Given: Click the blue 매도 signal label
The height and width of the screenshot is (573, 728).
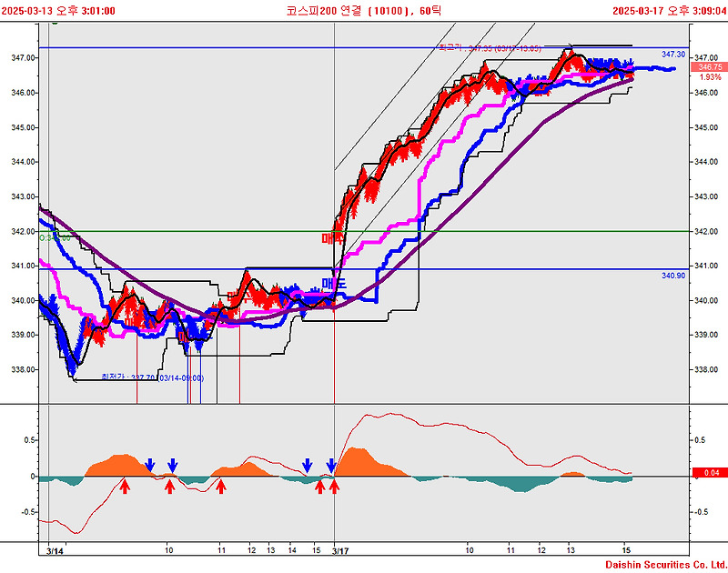Looking at the screenshot, I should pos(334,283).
